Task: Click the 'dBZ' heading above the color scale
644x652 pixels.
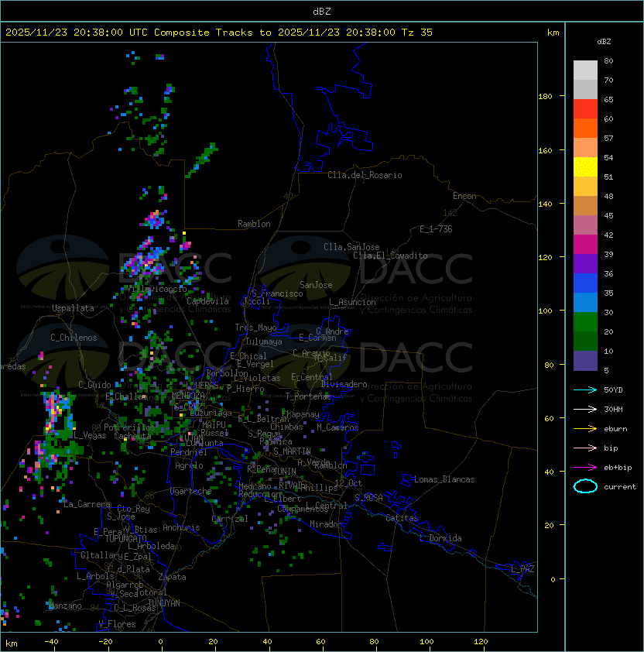Action: point(604,42)
